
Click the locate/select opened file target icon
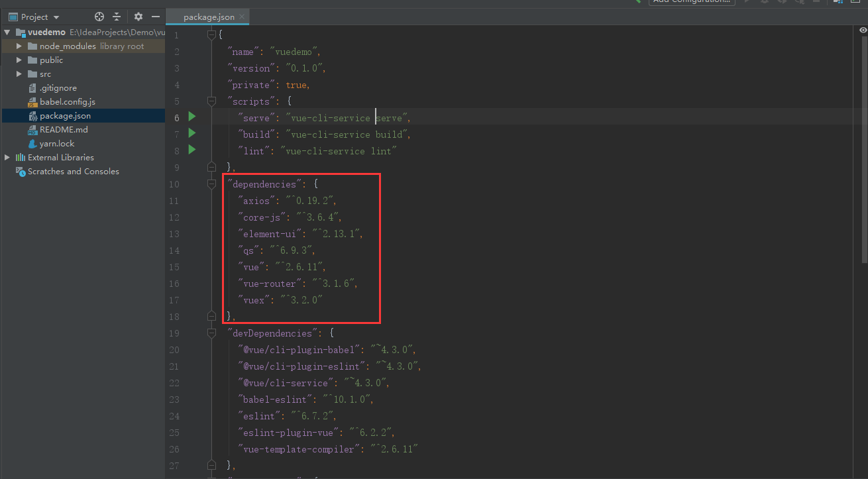tap(99, 17)
